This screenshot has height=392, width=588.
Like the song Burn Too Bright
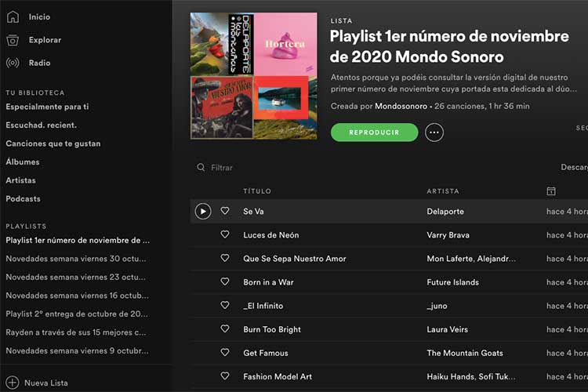coord(225,329)
